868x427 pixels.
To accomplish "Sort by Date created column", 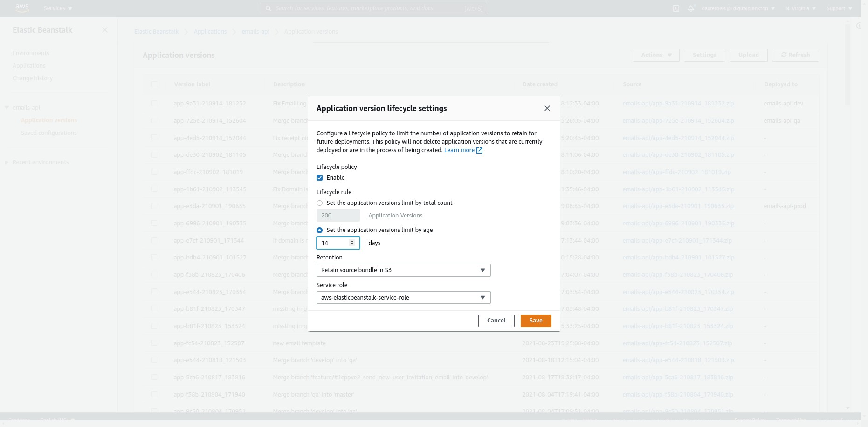I will (x=540, y=84).
